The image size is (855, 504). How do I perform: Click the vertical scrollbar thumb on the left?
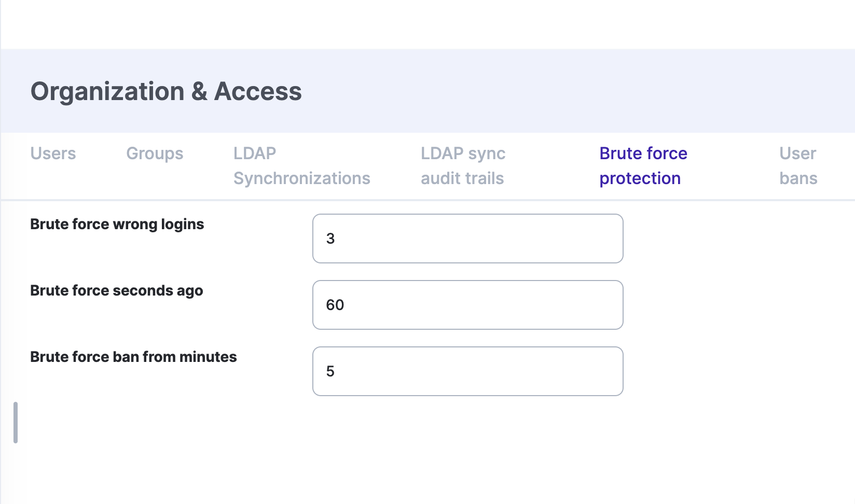click(16, 423)
